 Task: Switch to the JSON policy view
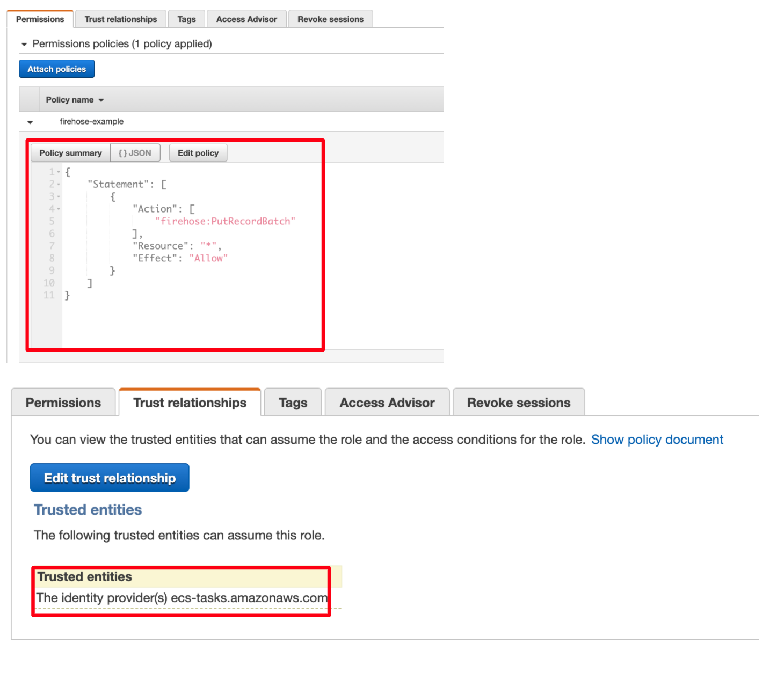pos(135,153)
